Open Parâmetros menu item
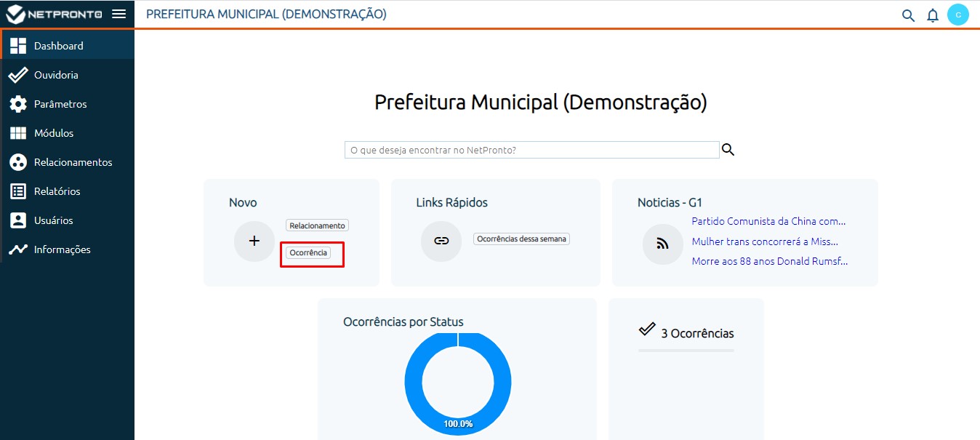Screen dimensions: 980x440 68,103
